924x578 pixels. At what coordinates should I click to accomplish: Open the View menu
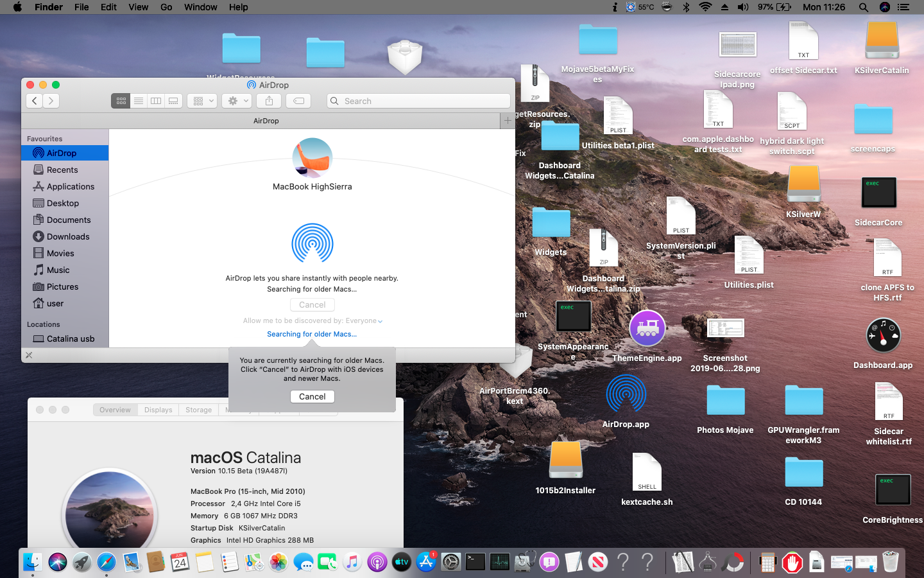[x=138, y=7]
